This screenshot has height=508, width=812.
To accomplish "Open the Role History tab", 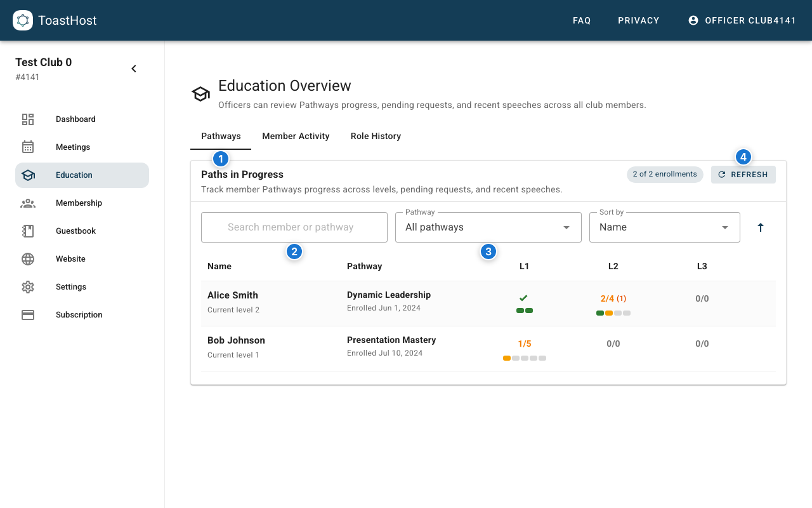I will coord(376,136).
